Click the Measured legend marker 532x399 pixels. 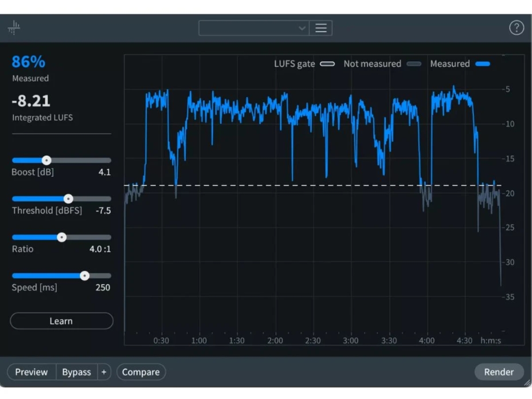point(483,64)
